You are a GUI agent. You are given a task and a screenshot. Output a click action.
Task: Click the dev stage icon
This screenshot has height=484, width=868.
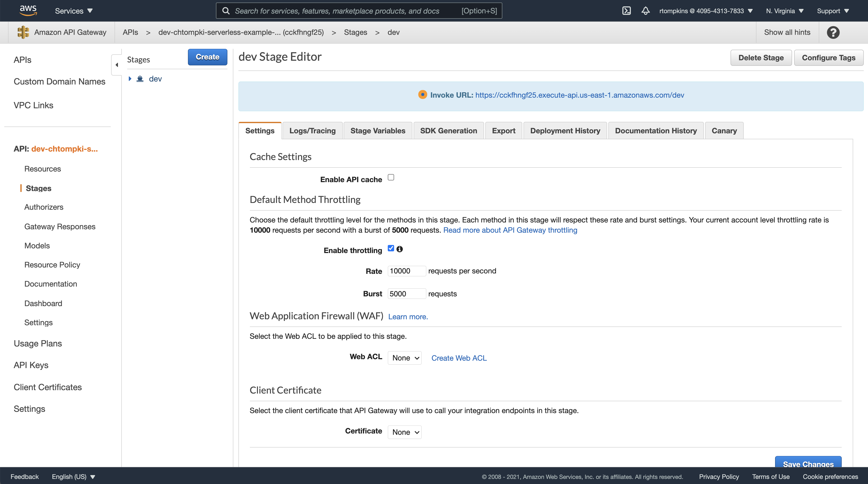[140, 79]
